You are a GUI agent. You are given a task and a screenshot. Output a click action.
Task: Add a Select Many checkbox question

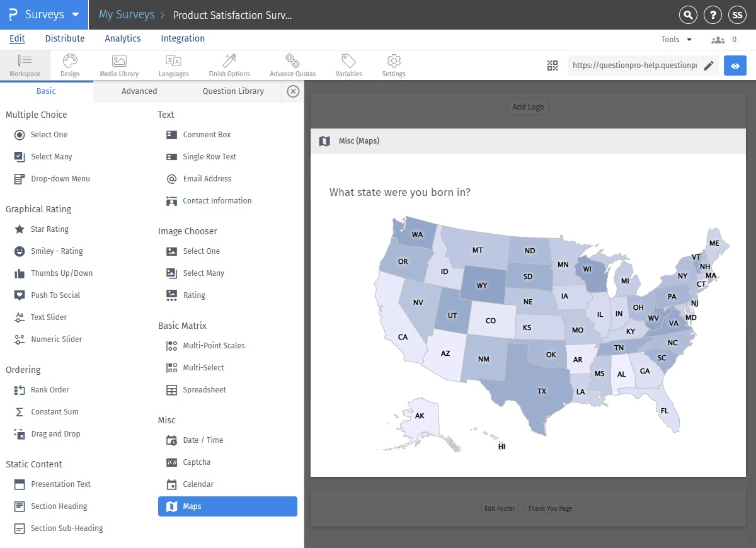click(x=51, y=157)
